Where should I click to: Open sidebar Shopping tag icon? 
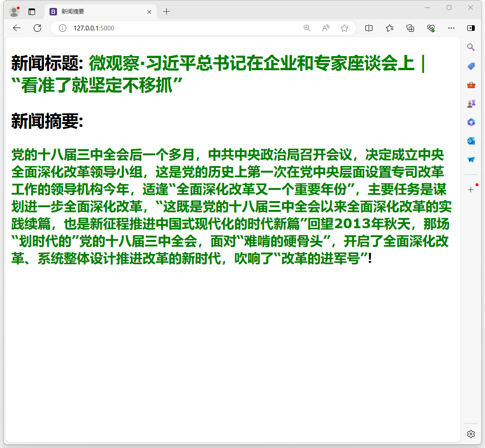tap(471, 66)
